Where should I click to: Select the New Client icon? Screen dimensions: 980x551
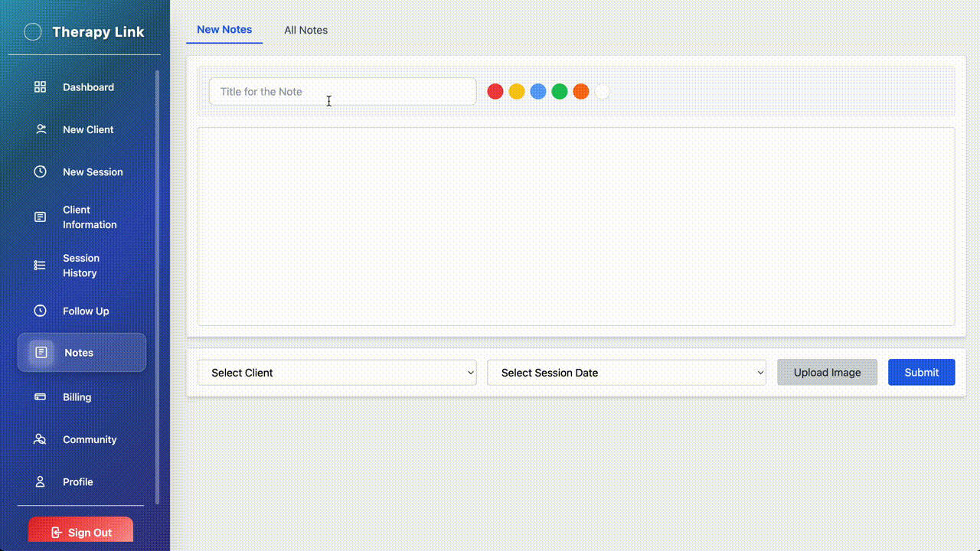click(40, 129)
